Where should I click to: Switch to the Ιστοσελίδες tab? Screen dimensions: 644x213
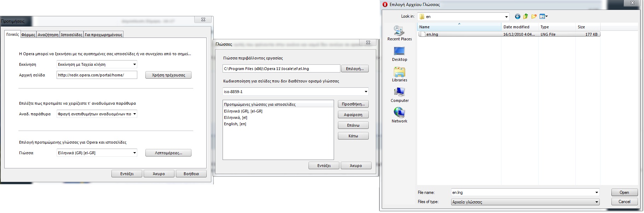tap(71, 35)
